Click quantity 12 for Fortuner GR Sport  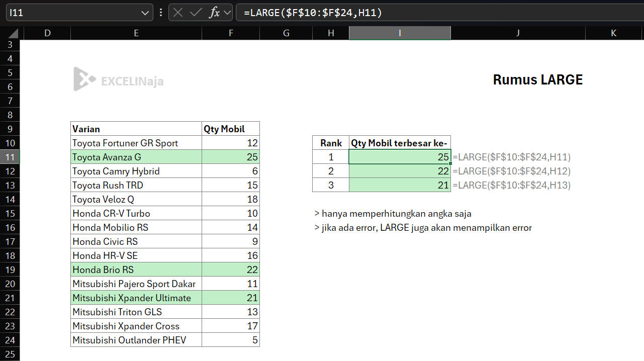(231, 143)
